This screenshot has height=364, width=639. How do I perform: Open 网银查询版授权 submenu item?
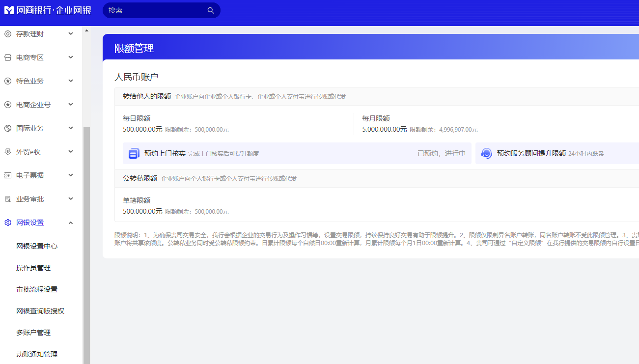tap(40, 311)
